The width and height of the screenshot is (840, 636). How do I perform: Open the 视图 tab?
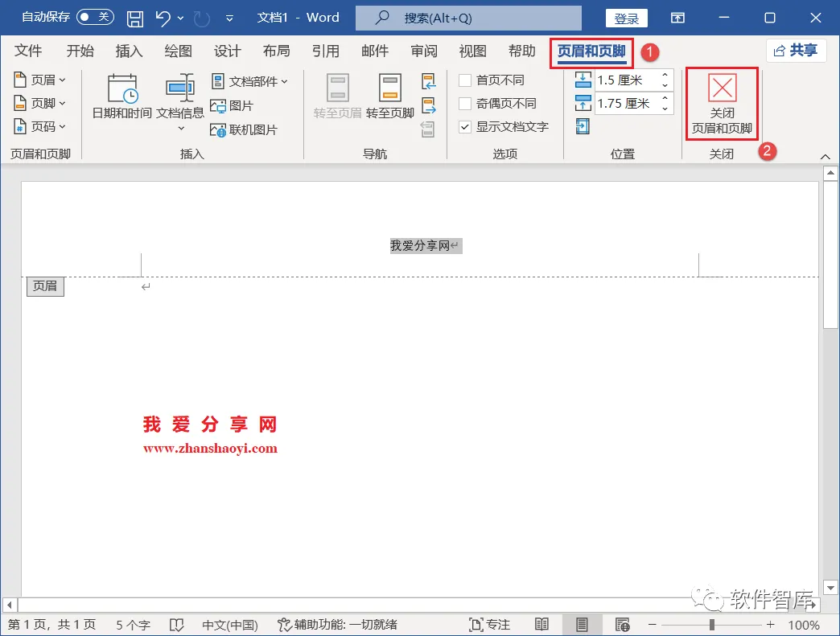tap(473, 51)
